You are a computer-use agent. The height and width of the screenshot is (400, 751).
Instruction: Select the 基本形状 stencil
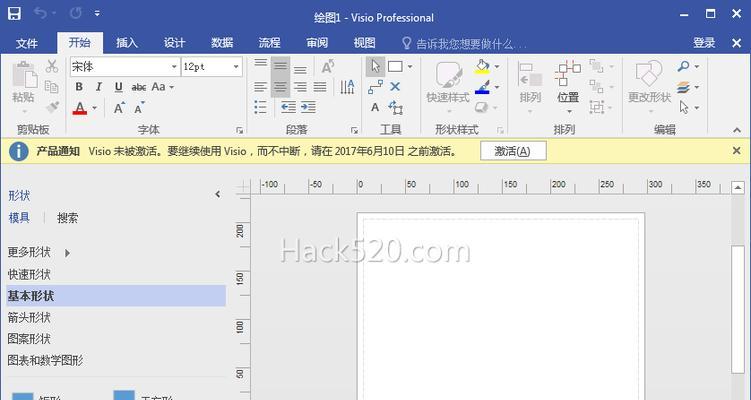(x=116, y=296)
